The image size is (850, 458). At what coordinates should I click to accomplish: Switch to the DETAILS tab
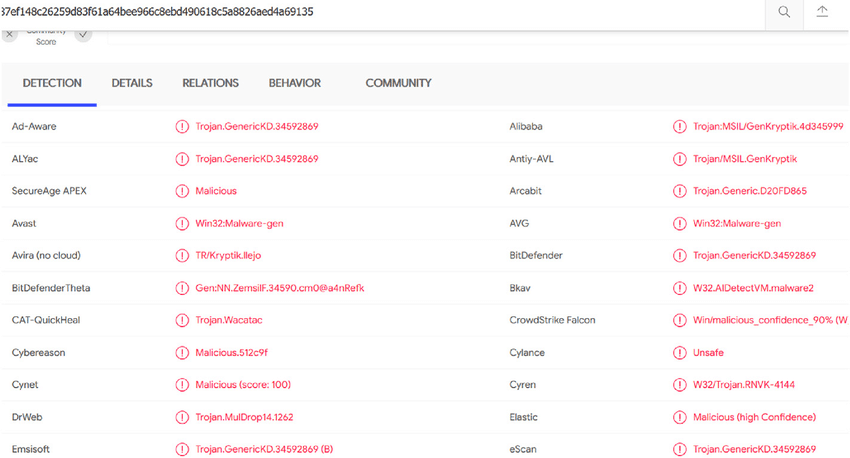pyautogui.click(x=132, y=83)
